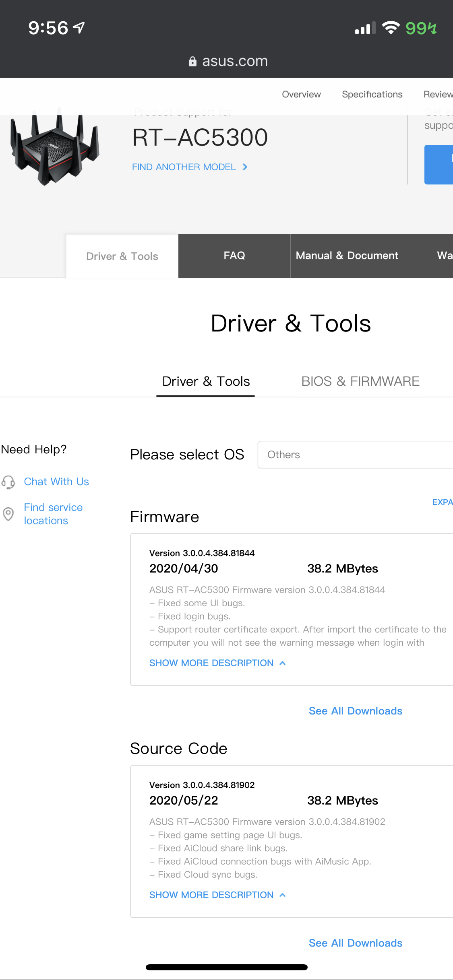Tap the headset chat support icon

8,482
